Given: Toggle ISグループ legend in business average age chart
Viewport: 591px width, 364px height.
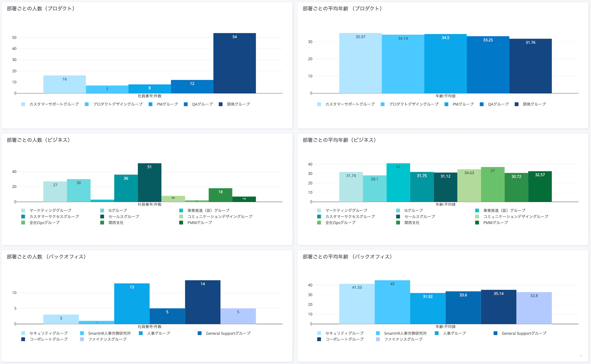Looking at the screenshot, I should 413,211.
